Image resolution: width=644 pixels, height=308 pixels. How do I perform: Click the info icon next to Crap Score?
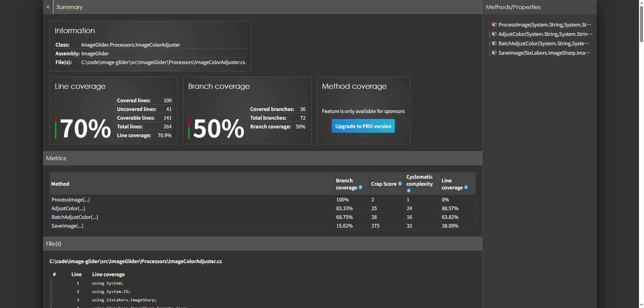(400, 184)
